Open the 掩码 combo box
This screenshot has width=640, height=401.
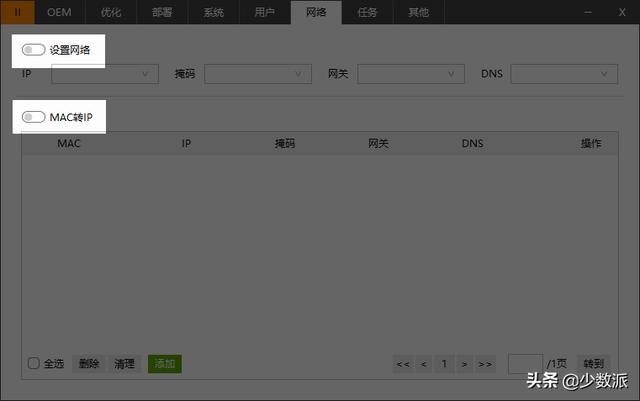[x=258, y=74]
